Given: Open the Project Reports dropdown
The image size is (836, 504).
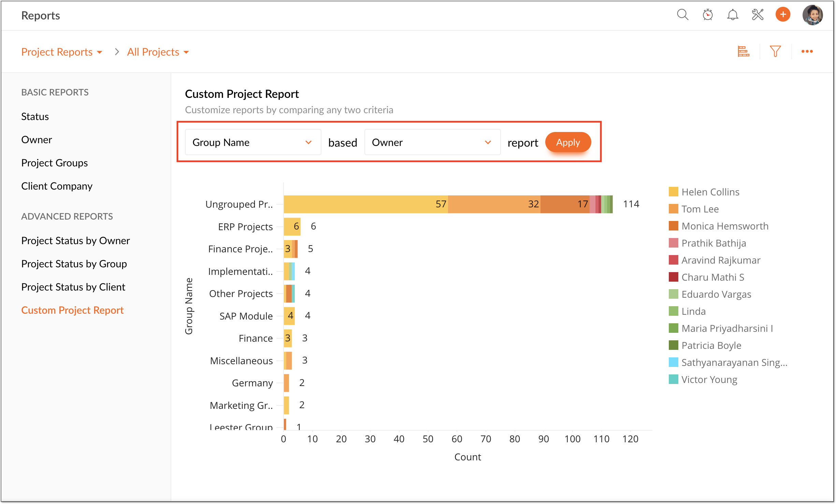Looking at the screenshot, I should tap(62, 52).
